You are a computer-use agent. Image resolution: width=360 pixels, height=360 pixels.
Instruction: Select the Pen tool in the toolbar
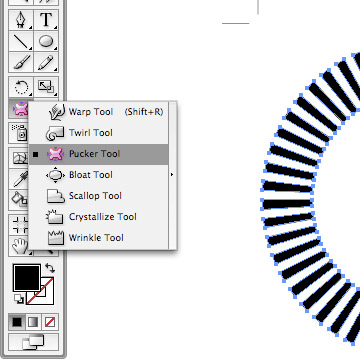pos(21,20)
